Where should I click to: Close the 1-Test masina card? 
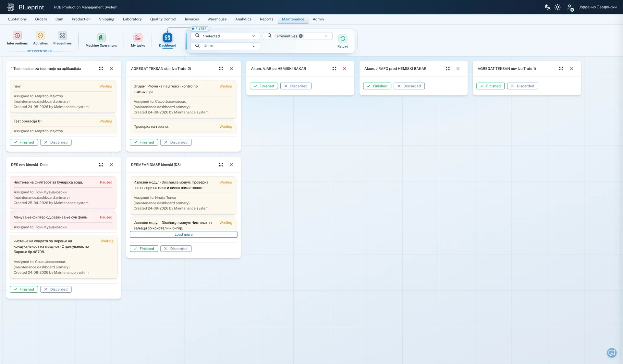tap(111, 69)
